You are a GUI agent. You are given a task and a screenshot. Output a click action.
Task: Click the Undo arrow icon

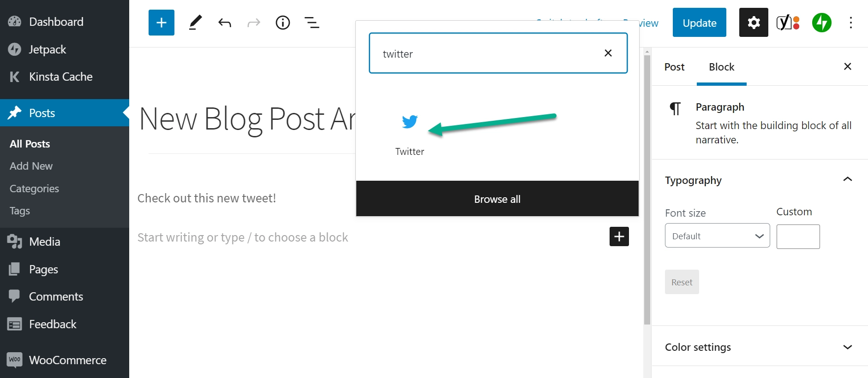(225, 23)
